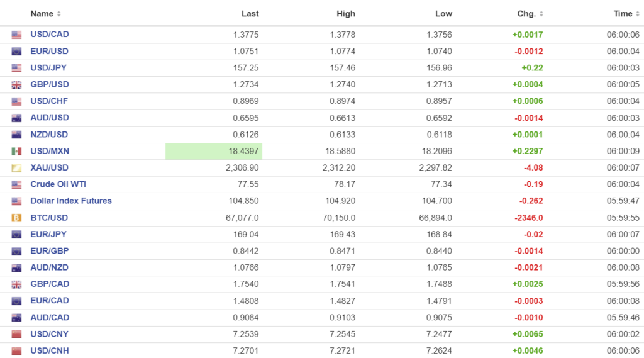Sort by the Time column sort arrows
Viewport: 644px width, 358px height.
(x=638, y=14)
